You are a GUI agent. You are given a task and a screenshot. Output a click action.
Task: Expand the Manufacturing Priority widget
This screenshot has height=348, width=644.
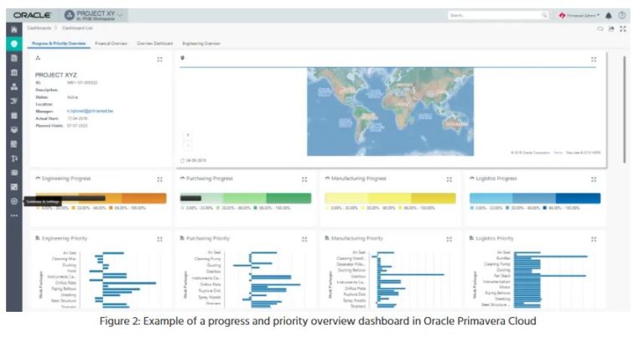coord(449,239)
